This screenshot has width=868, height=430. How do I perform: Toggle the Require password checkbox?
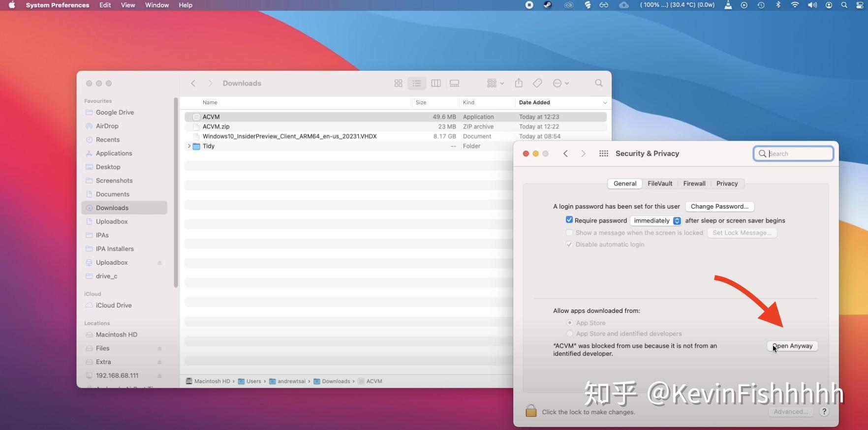(569, 220)
